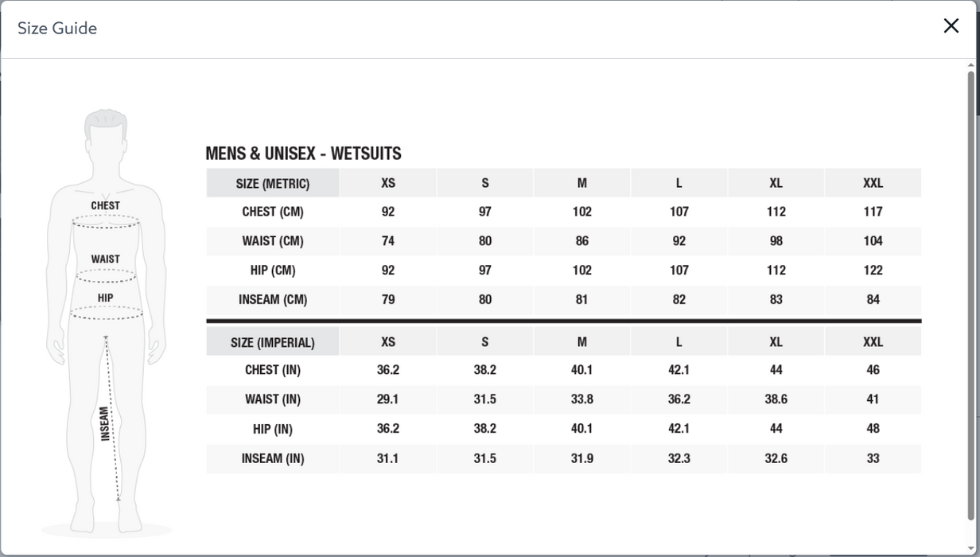Click the MENS & UNISEX - WETSUITS heading
Viewport: 980px width, 557px height.
point(303,154)
